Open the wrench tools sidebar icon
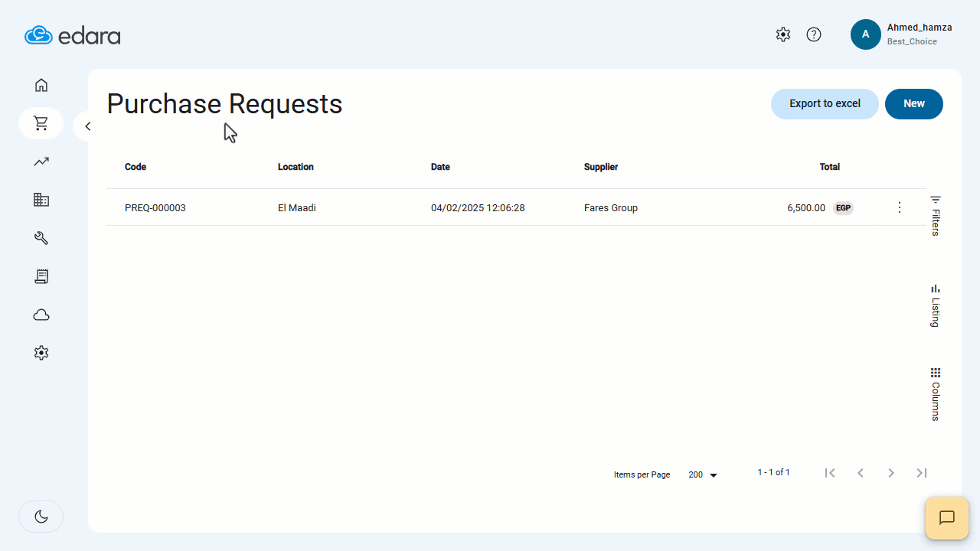The height and width of the screenshot is (551, 980). click(x=41, y=238)
